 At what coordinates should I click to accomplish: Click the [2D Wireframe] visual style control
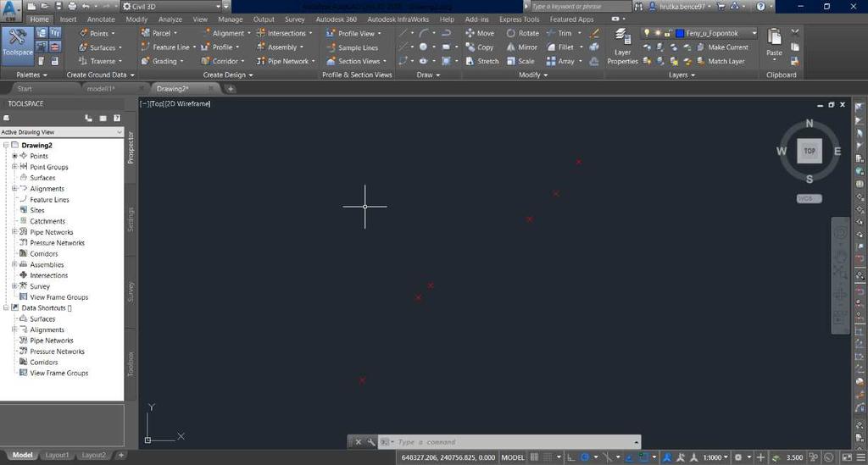click(187, 103)
